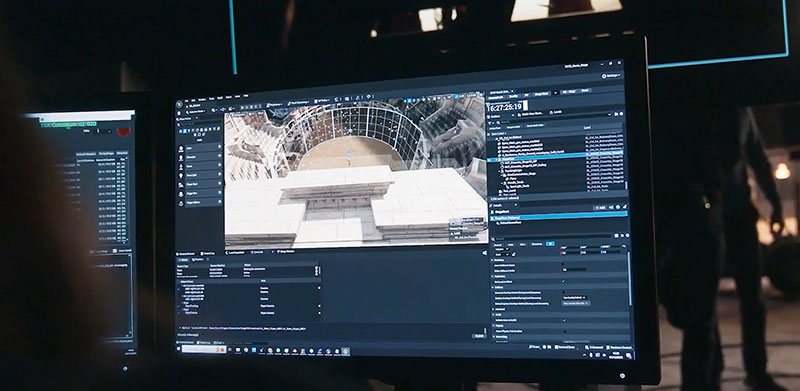Screen dimensions: 800x391
Task: Select the Point Light bulb icon
Action: pyautogui.click(x=181, y=176)
